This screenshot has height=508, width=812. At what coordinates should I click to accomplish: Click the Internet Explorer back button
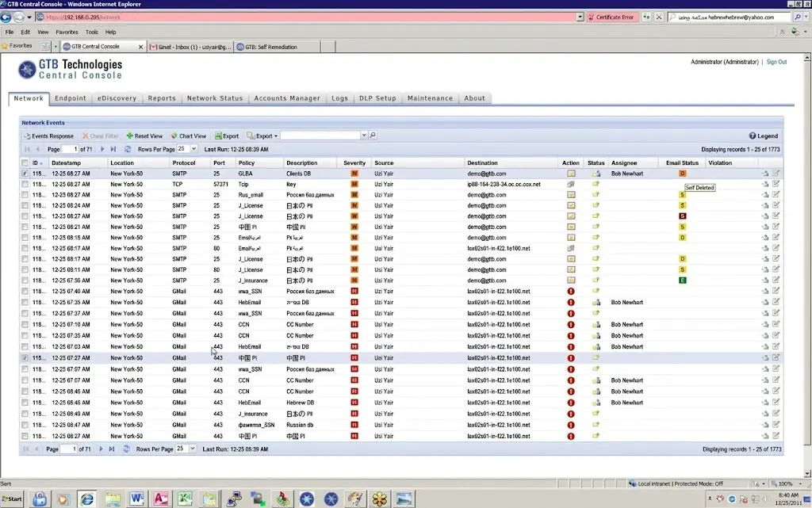point(6,17)
